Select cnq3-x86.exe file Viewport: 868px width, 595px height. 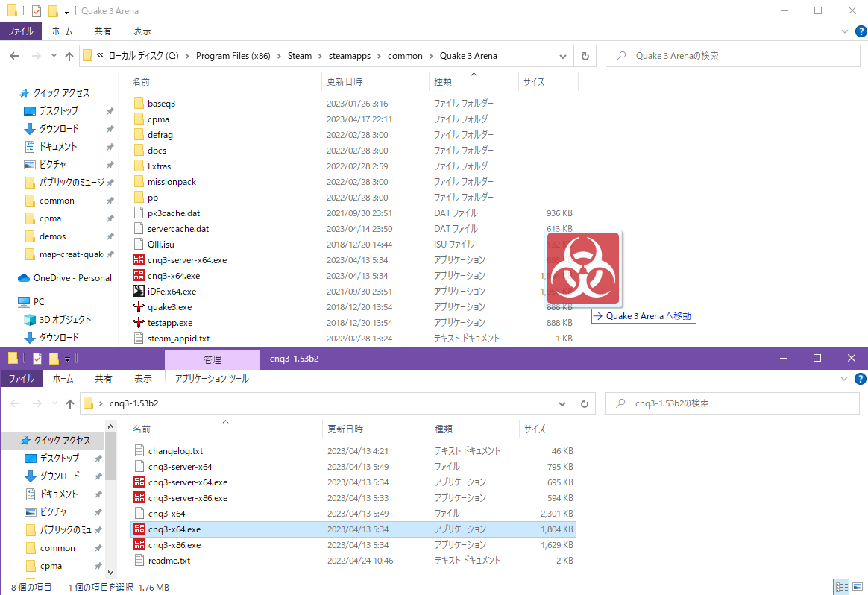(x=174, y=544)
